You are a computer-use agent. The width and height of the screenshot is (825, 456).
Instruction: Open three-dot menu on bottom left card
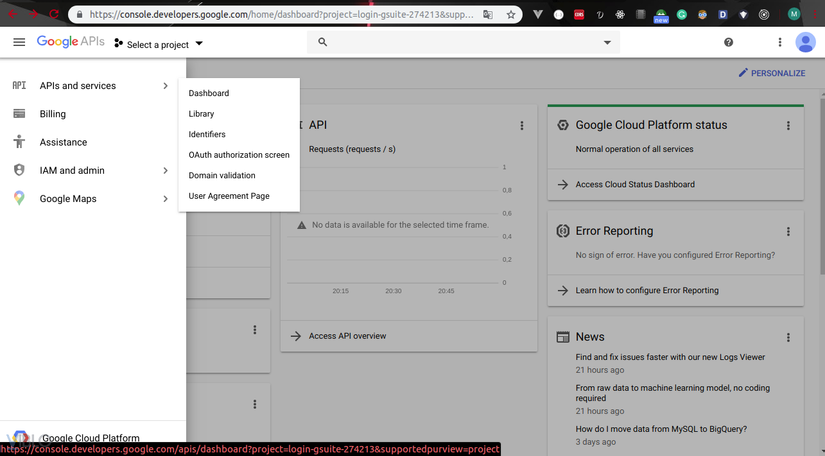tap(255, 404)
